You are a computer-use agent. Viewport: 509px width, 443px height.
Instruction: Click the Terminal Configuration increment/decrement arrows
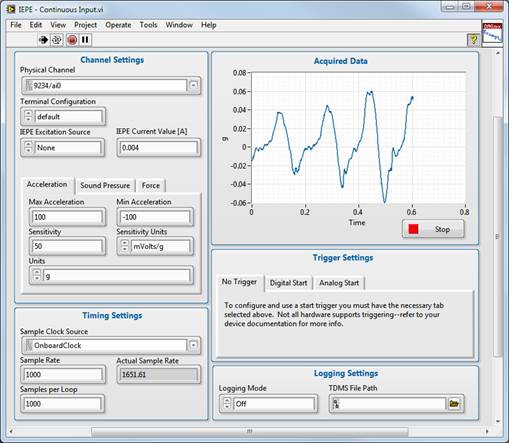tap(28, 116)
